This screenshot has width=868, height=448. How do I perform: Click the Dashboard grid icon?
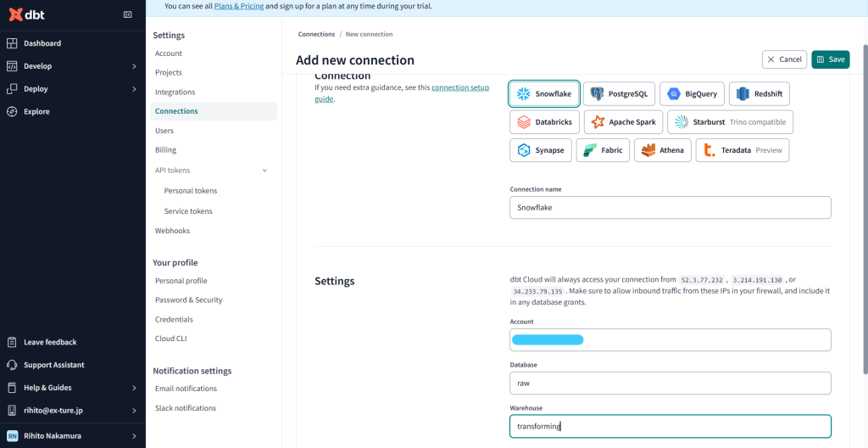click(12, 43)
